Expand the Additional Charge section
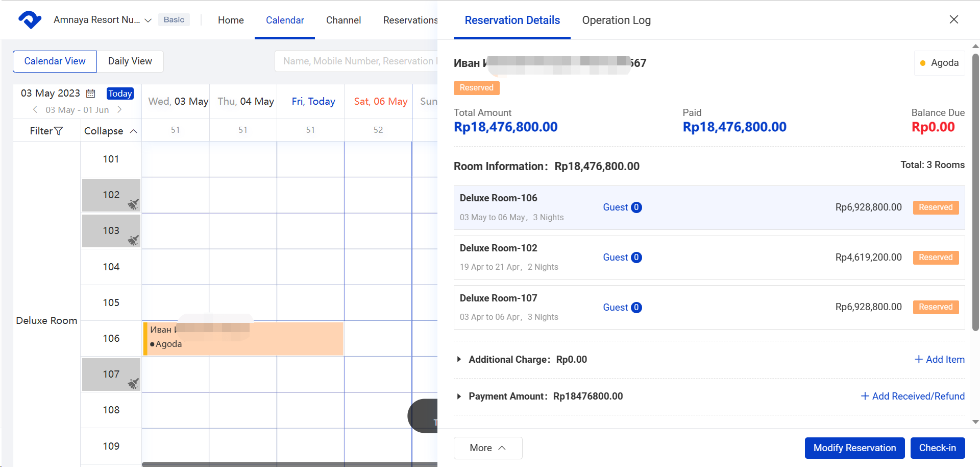Screen dimensions: 980x467 tap(459, 360)
